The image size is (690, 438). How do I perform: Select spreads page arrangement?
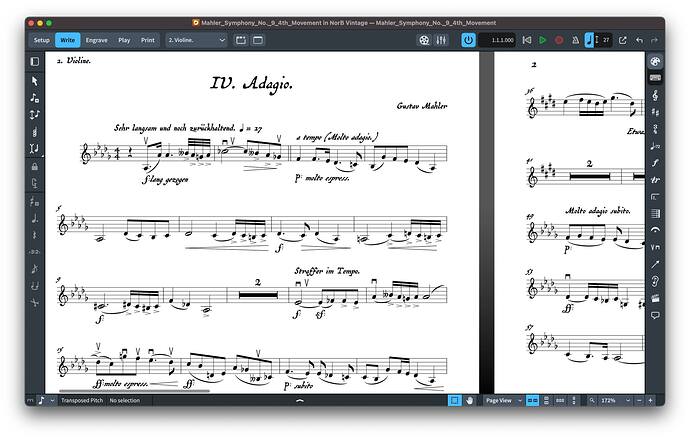[532, 400]
